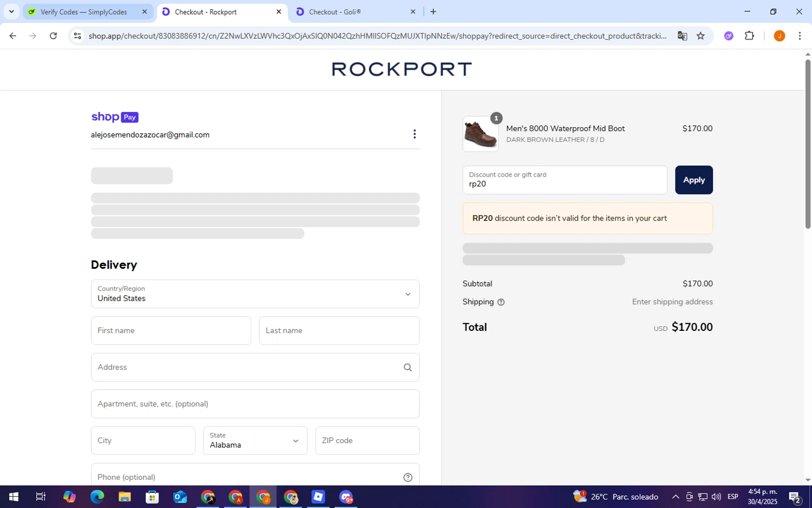Open site information icon in address bar
812x508 pixels.
pyautogui.click(x=77, y=36)
